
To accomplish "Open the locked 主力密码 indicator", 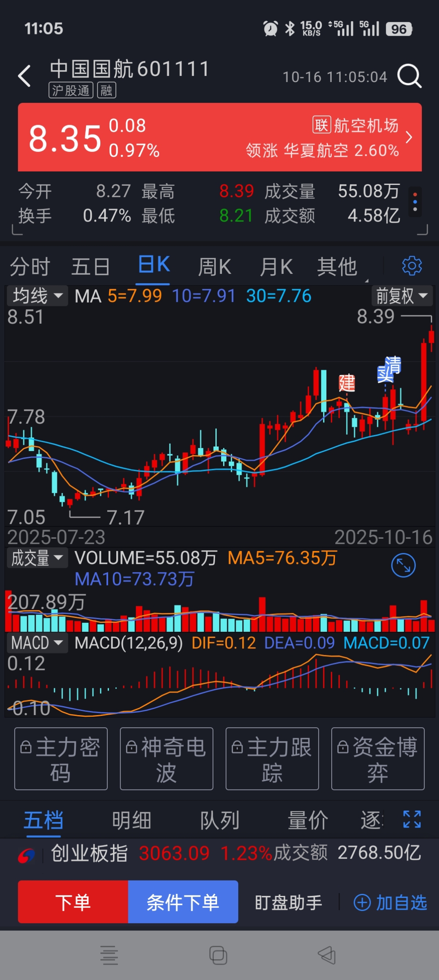I will [61, 759].
